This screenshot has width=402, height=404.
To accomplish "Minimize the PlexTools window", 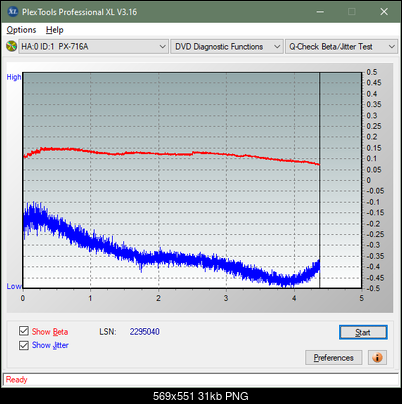I will 320,12.
